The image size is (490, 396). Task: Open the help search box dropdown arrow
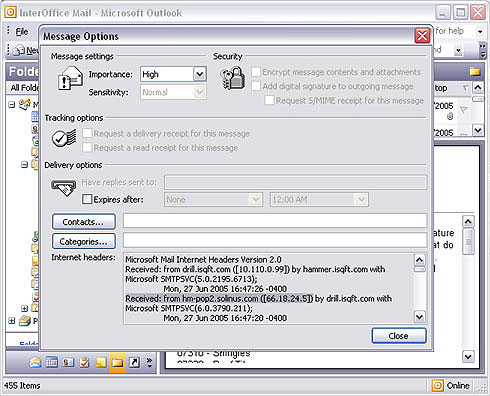click(x=480, y=32)
